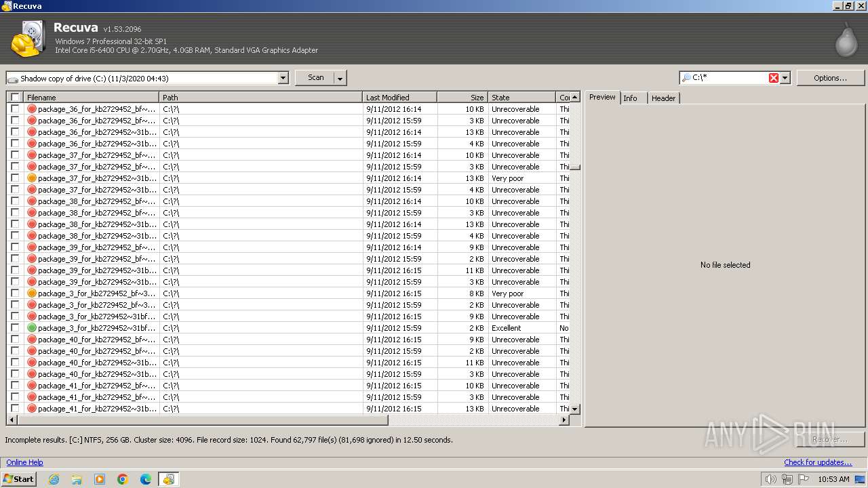Click the network tray icon
The image size is (868, 488).
[x=787, y=479]
